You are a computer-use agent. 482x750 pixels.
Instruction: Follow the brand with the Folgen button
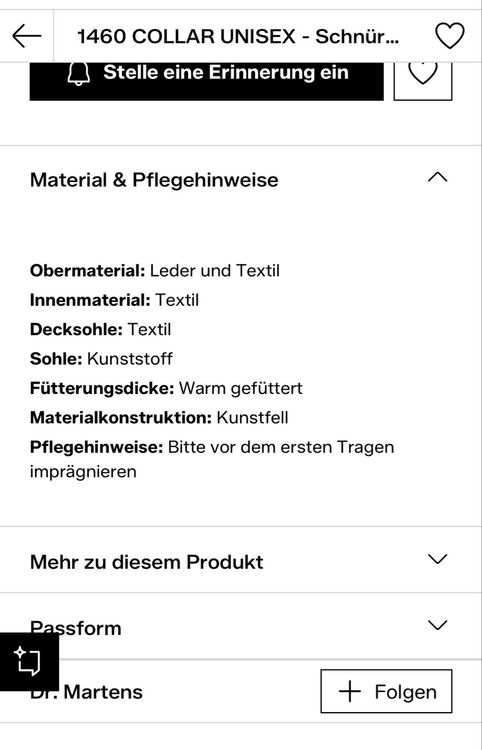386,692
